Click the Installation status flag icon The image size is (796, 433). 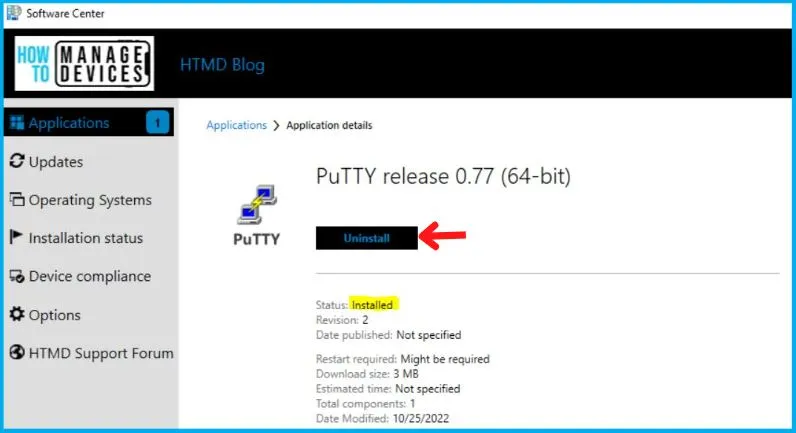[x=16, y=237]
